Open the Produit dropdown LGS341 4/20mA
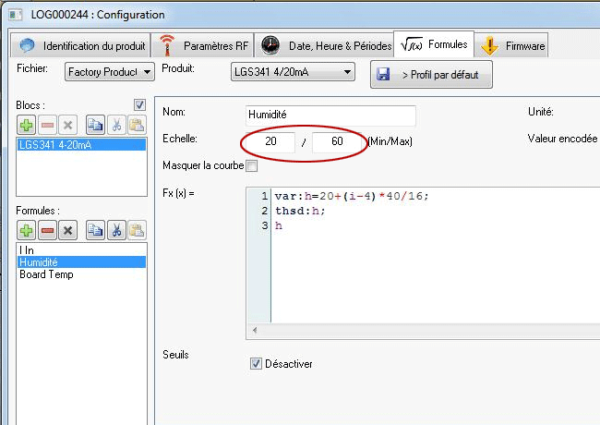This screenshot has width=600, height=425. tap(293, 72)
